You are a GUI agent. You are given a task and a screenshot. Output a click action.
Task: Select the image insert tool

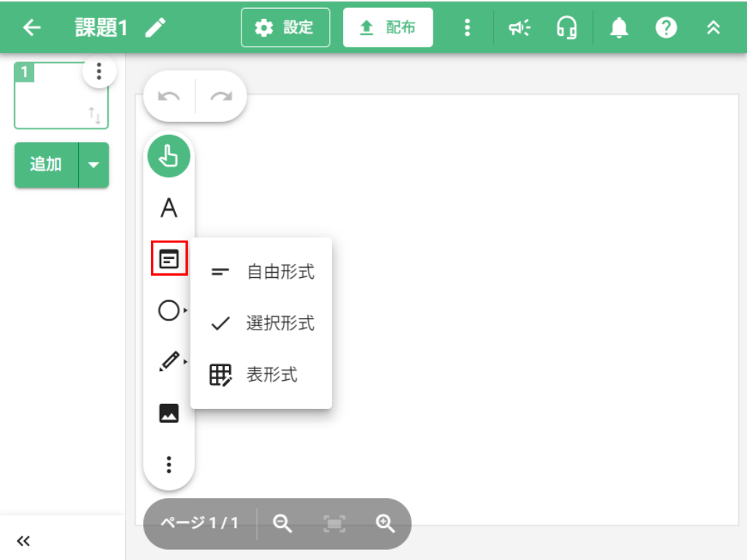point(169,413)
